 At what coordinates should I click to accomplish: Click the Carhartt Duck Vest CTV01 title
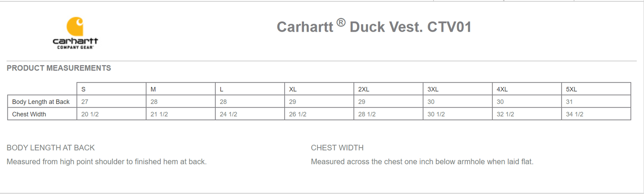[374, 27]
